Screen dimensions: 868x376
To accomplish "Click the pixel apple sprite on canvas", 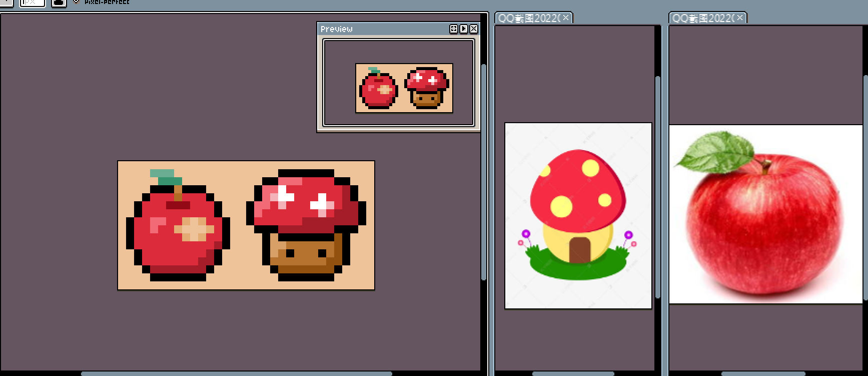I will pos(177,230).
